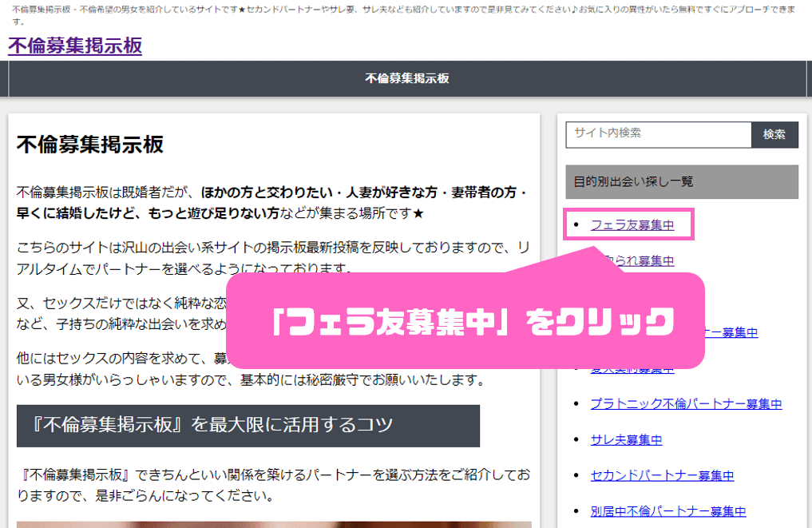Click the 目的別出会い探し一覧 sidebar heading
This screenshot has height=528, width=812.
pyautogui.click(x=681, y=181)
